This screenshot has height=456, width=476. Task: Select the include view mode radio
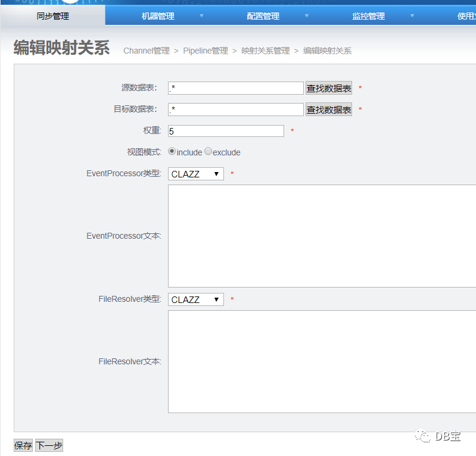click(x=172, y=151)
